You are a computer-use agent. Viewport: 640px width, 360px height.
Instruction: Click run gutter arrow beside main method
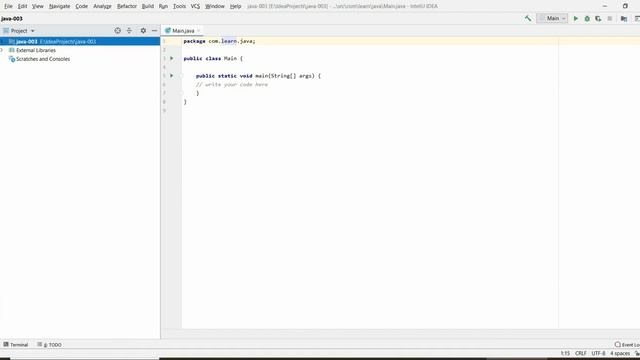tap(171, 76)
